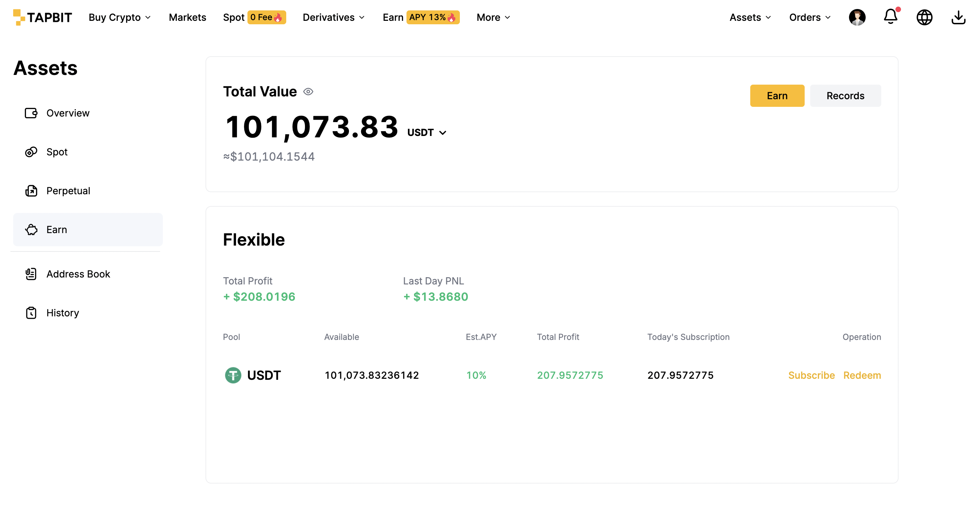Open the user profile avatar

click(x=857, y=17)
